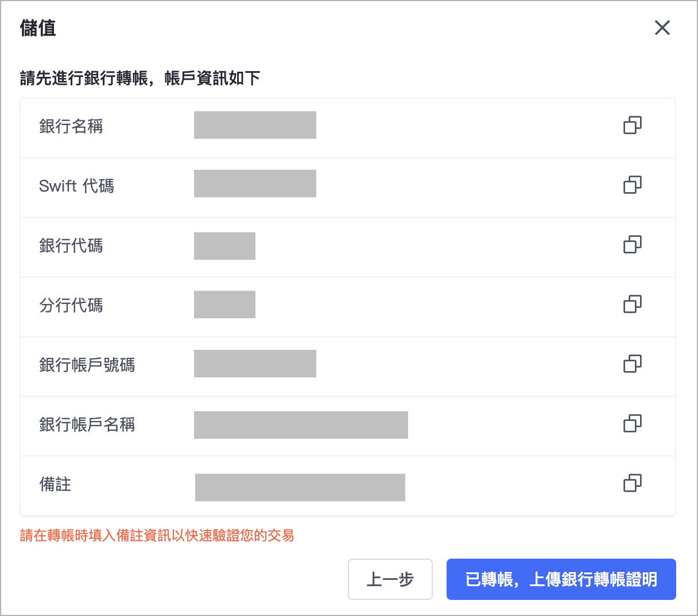
Task: Copy the 銀行帳戶號碼 value
Action: pyautogui.click(x=632, y=364)
